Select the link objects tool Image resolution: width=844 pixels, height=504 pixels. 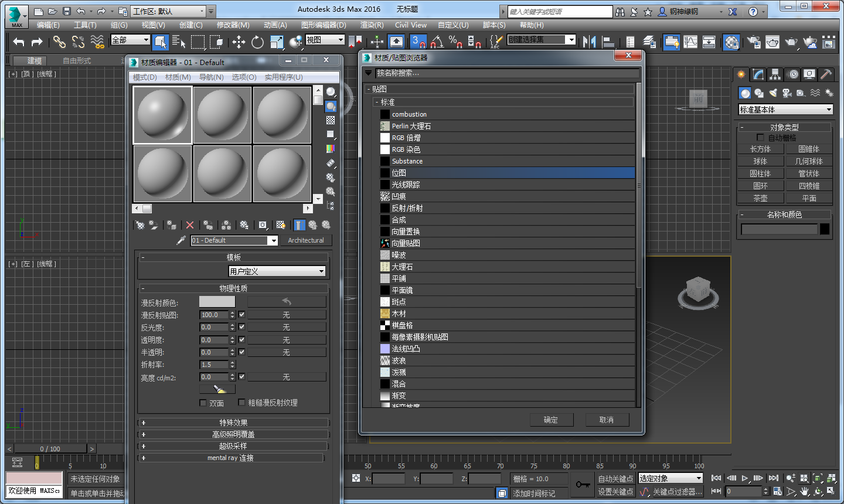pos(59,42)
